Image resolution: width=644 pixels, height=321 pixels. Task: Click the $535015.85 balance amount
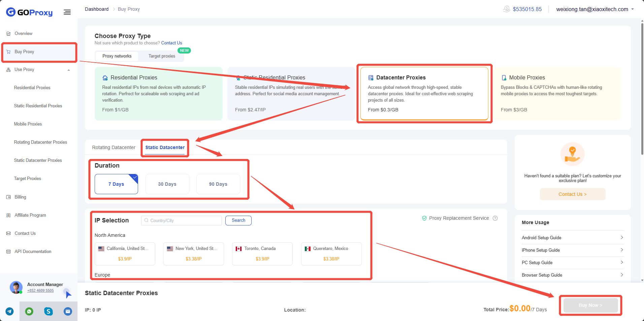pos(527,9)
